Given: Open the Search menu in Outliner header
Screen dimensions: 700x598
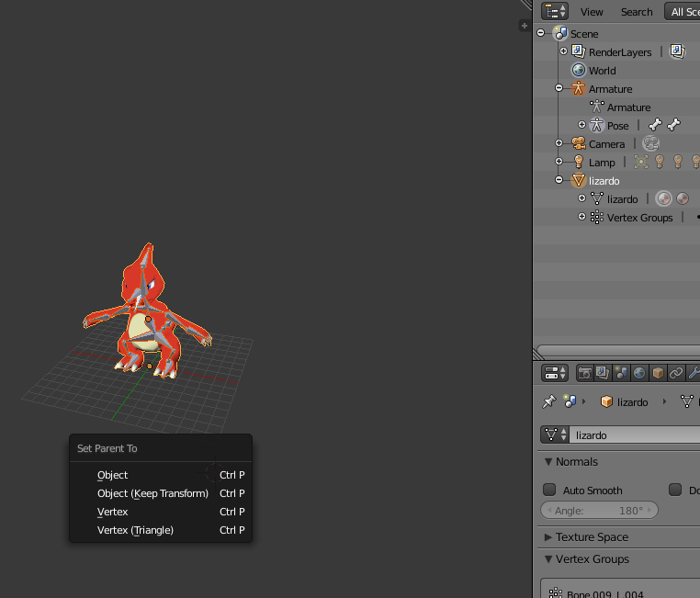Looking at the screenshot, I should point(637,12).
